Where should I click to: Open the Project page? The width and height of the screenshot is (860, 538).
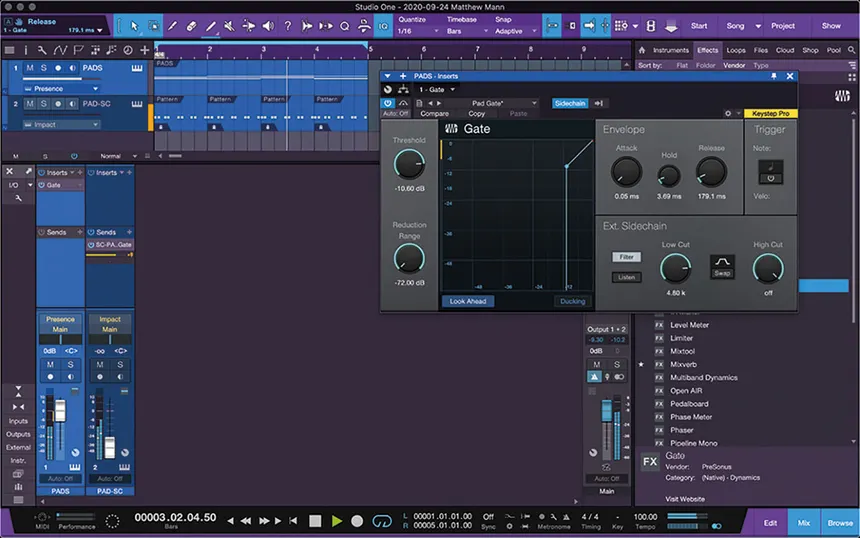(x=783, y=26)
